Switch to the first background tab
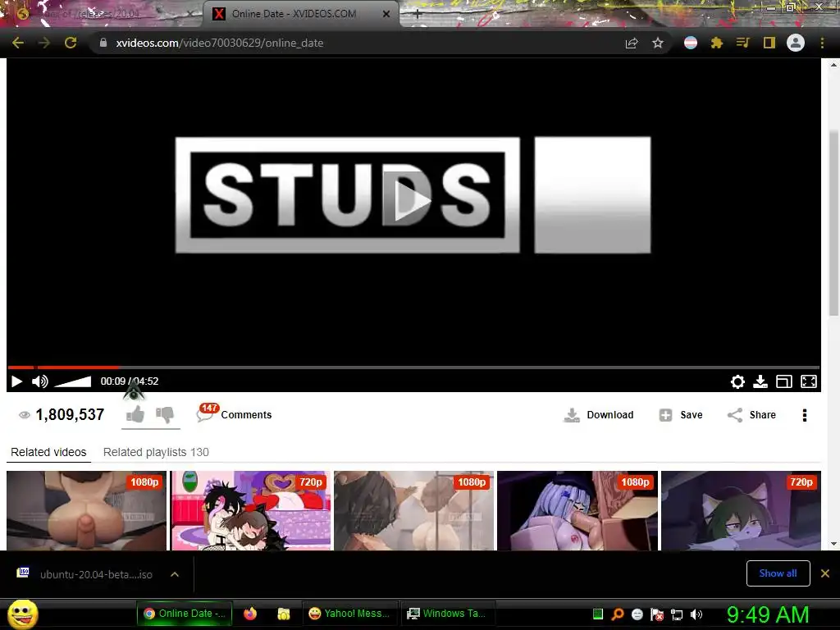The image size is (840, 630). (102, 14)
